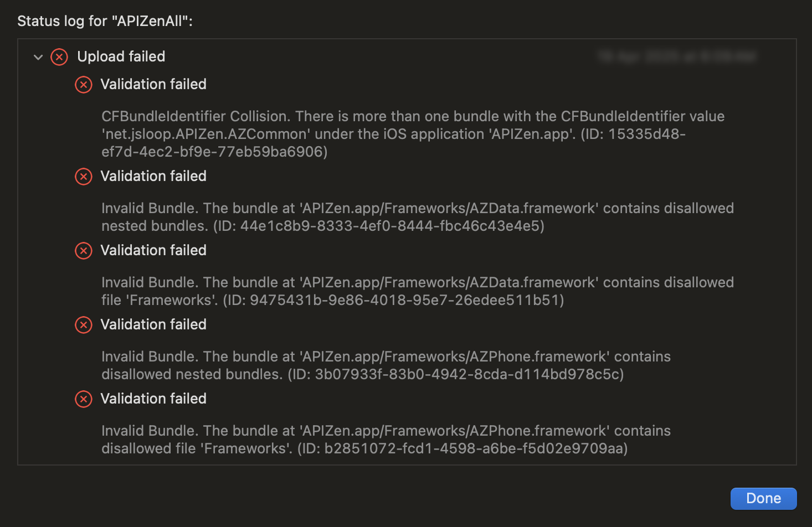This screenshot has width=812, height=527.
Task: Click error icon above AZPhone nested bundles message
Action: click(84, 325)
